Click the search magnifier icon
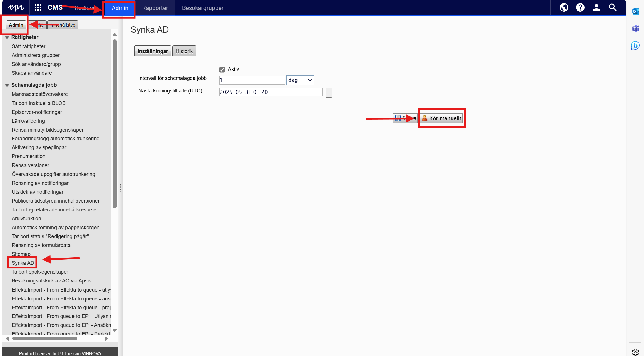644x356 pixels. pyautogui.click(x=613, y=8)
